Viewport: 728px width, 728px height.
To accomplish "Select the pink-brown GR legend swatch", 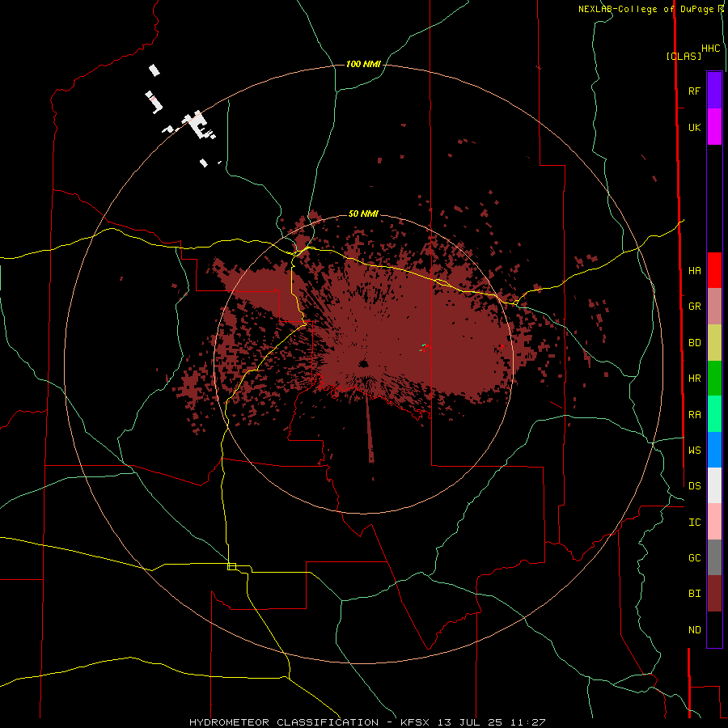I will tap(714, 307).
